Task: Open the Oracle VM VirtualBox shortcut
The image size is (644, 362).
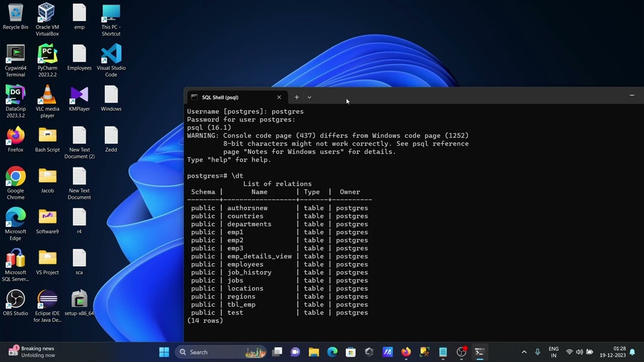Action: coord(47,20)
